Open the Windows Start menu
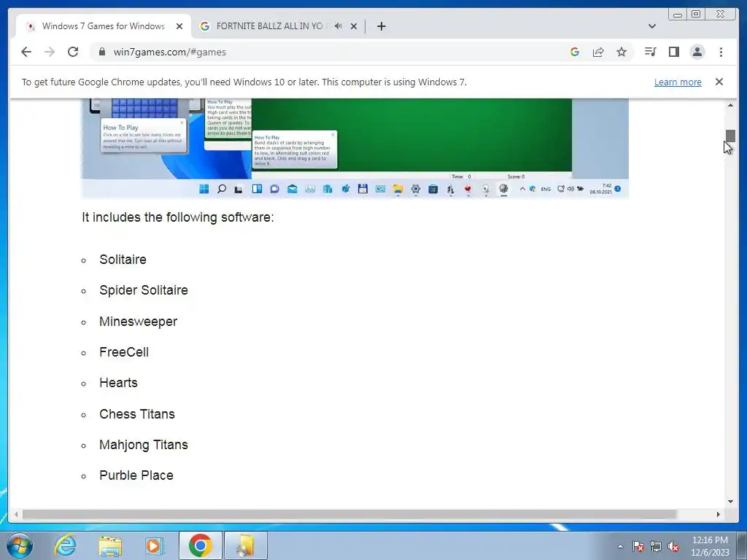Image resolution: width=747 pixels, height=560 pixels. pyautogui.click(x=20, y=545)
